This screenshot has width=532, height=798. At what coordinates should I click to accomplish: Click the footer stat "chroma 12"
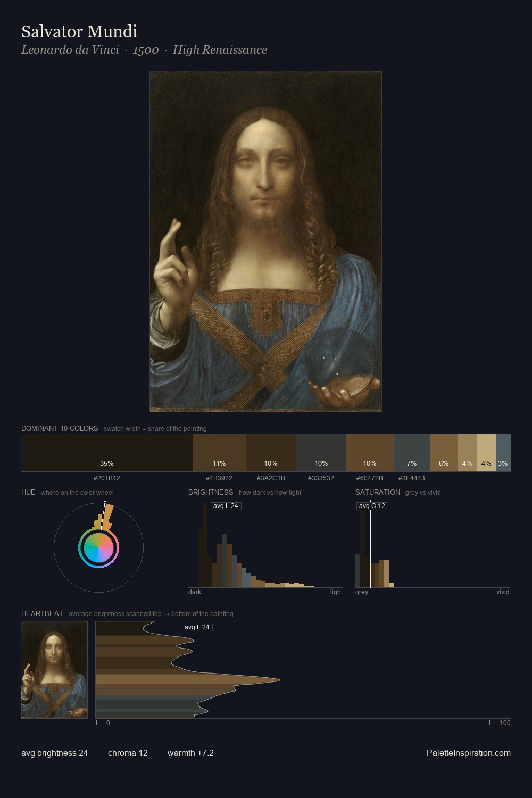point(128,753)
